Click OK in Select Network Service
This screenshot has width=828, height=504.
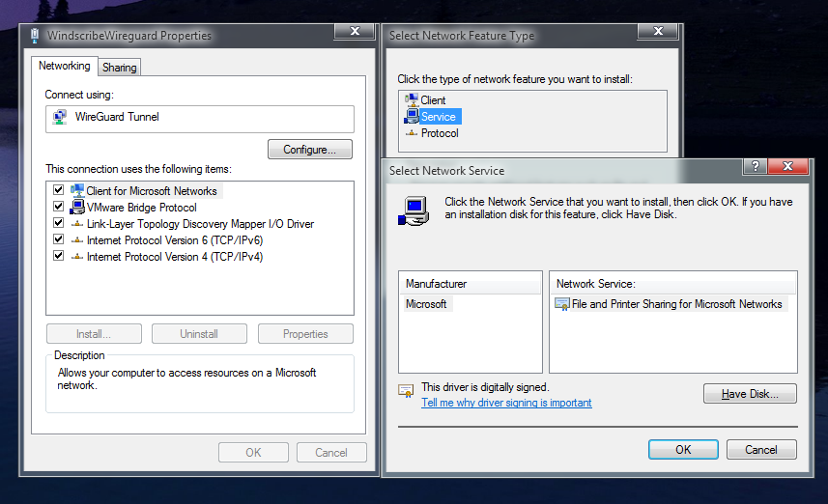(x=683, y=449)
